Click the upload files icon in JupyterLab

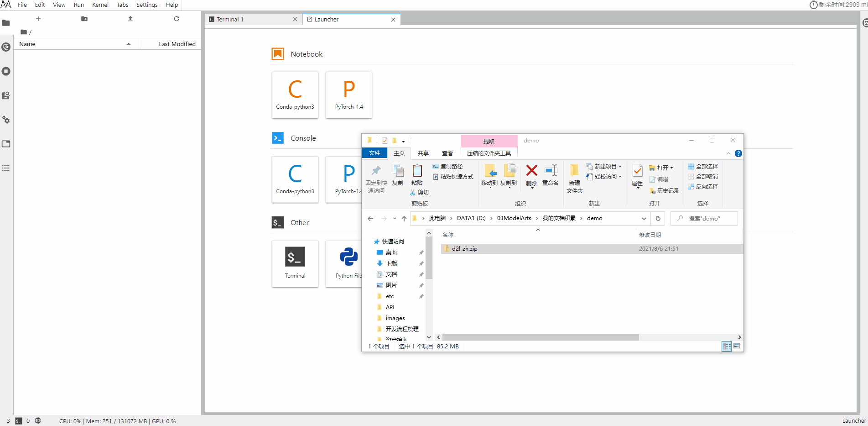[130, 19]
